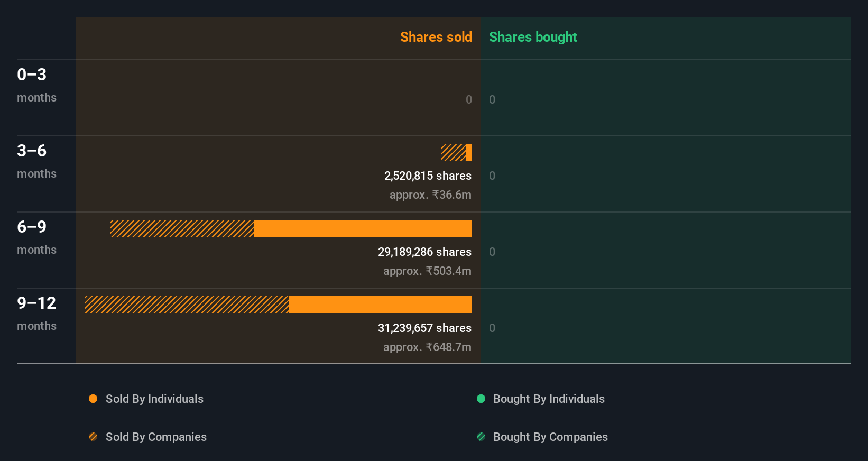Click the solid bar segment in 3–6 months row
This screenshot has width=868, height=461.
[x=469, y=152]
